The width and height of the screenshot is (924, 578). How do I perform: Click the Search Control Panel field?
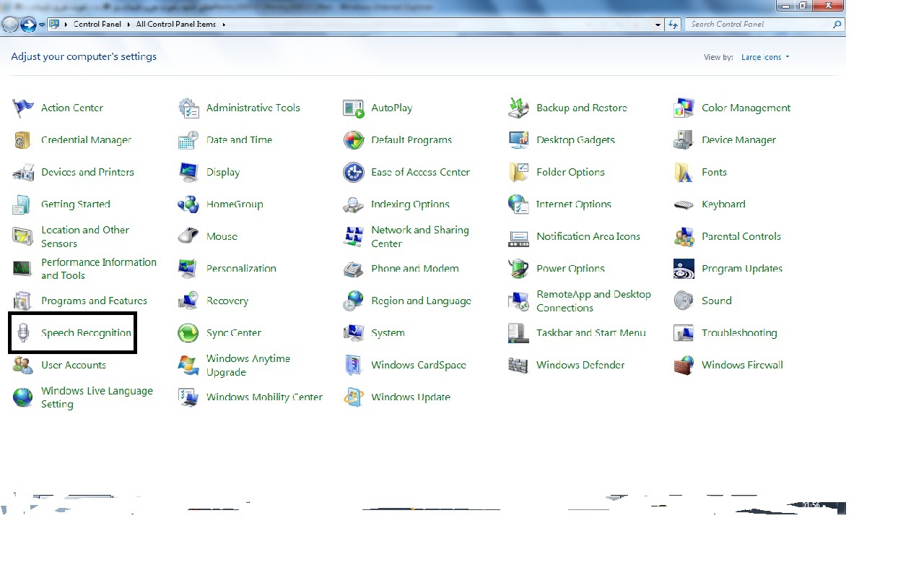click(x=758, y=25)
